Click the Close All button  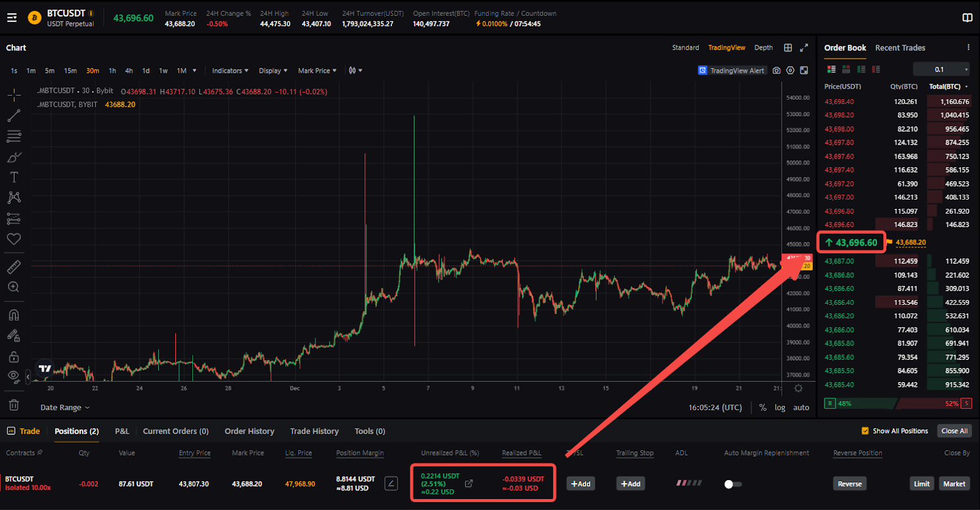pyautogui.click(x=954, y=431)
